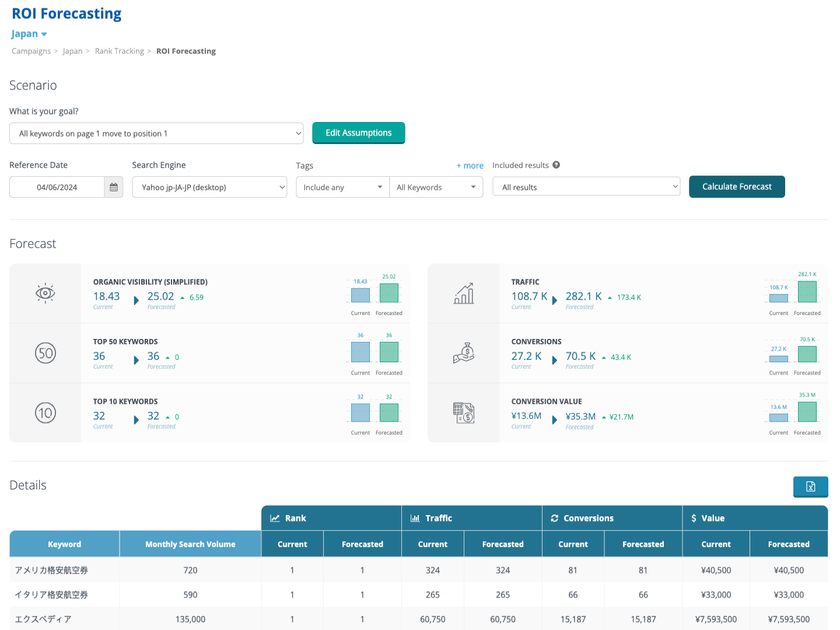Sort by Traffic Current column
Viewport: 840px width, 630px height.
(433, 544)
